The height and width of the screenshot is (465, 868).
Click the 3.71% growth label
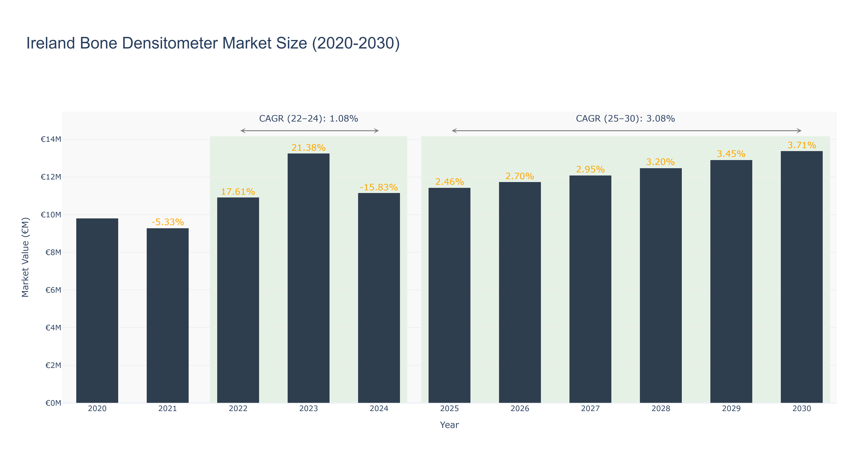point(802,145)
